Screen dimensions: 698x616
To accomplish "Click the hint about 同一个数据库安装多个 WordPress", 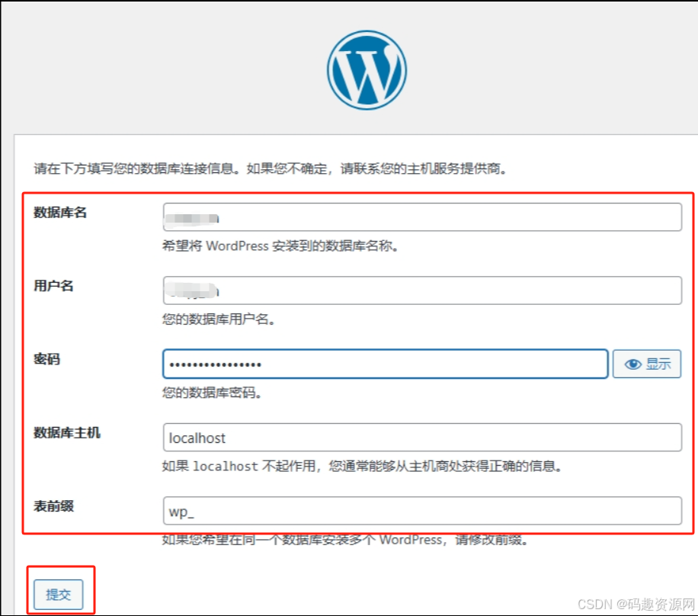I will coord(345,540).
